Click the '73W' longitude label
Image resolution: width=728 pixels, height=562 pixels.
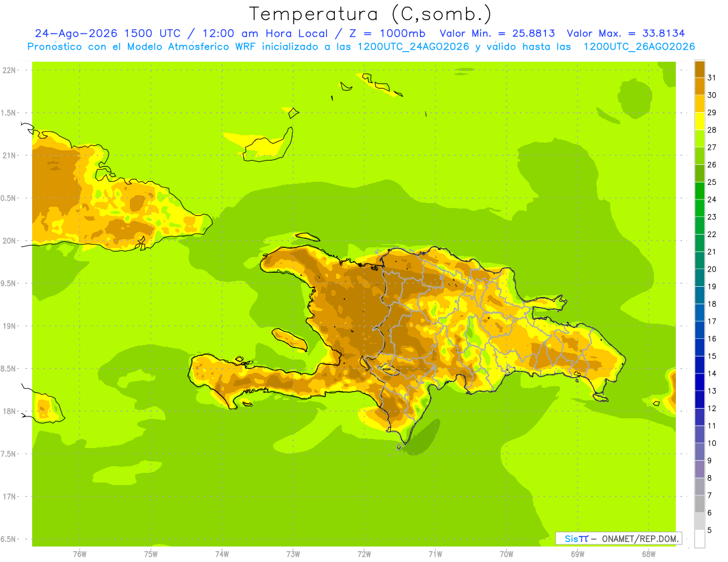(293, 554)
